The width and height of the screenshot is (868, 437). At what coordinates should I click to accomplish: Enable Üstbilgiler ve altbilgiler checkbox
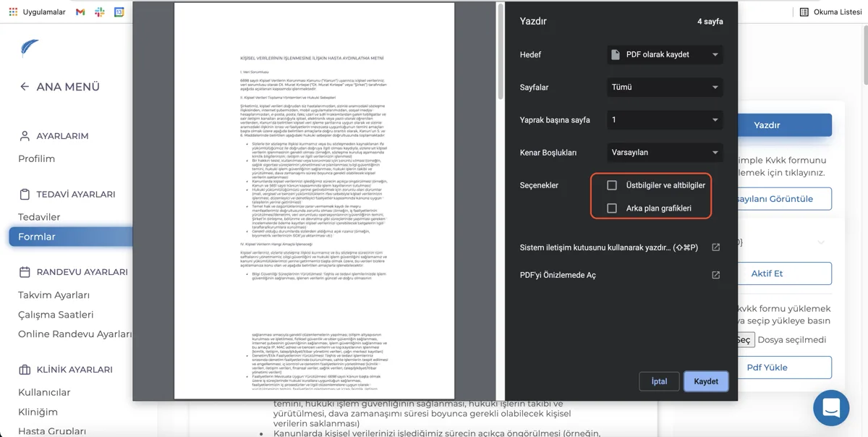coord(612,185)
